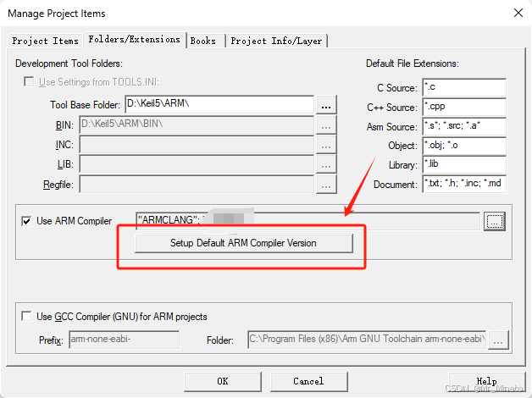Viewport: 532px width, 398px height.
Task: Browse for LIB folder
Action: [x=326, y=164]
